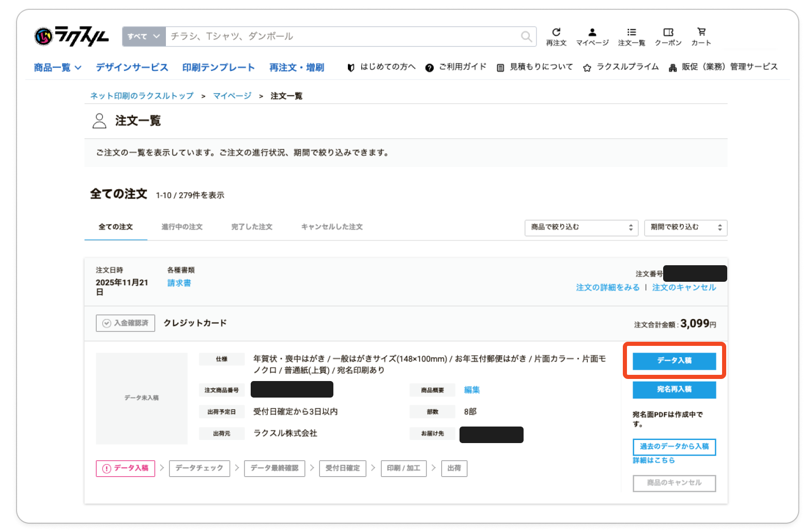This screenshot has height=532, width=812.
Task: Click the Raksul logo
Action: point(71,36)
